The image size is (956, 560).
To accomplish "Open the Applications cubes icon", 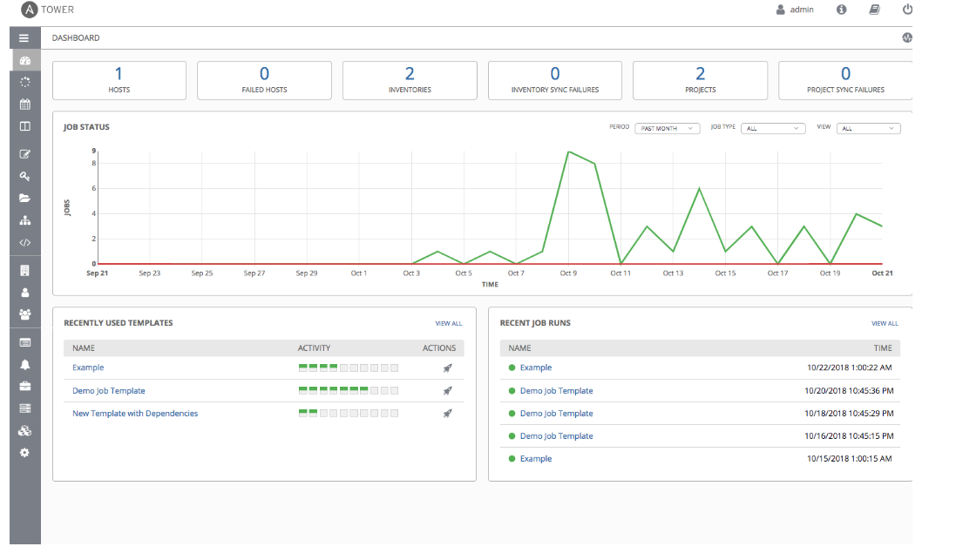I will click(25, 431).
